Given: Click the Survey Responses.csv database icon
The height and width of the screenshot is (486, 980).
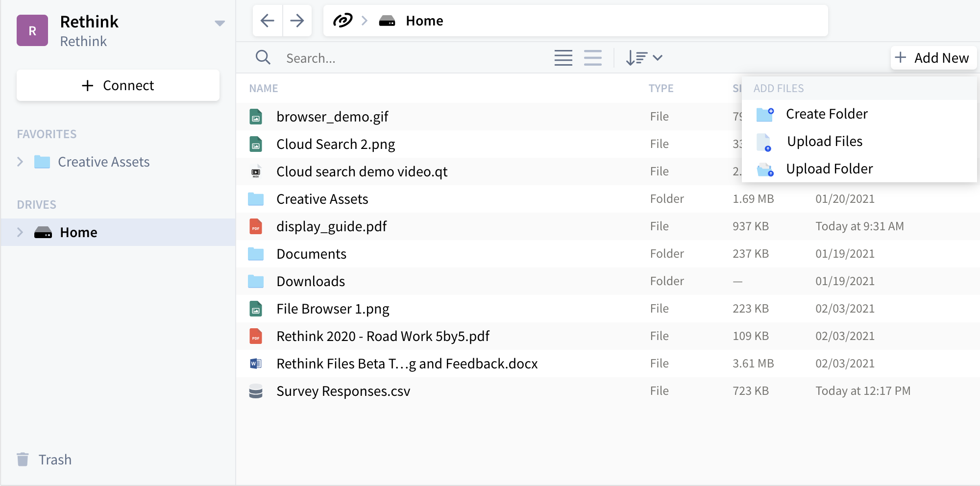Looking at the screenshot, I should [x=256, y=391].
